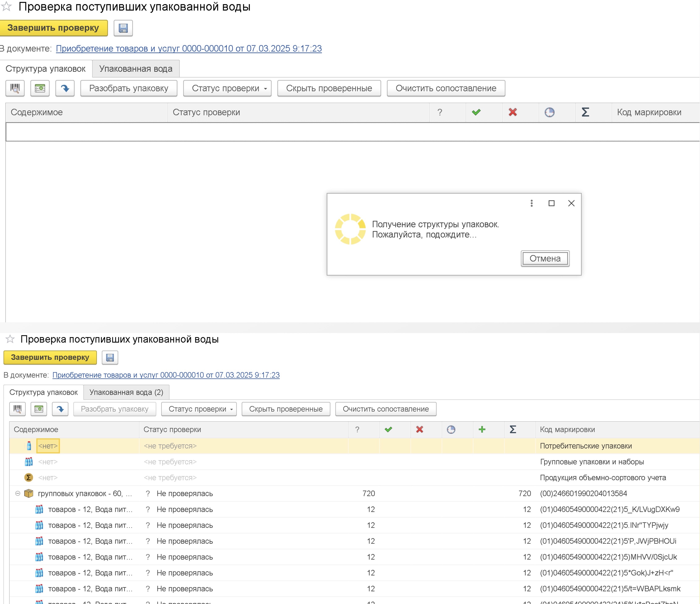Click the green plus column header in the lower table
The image size is (700, 604).
[482, 430]
